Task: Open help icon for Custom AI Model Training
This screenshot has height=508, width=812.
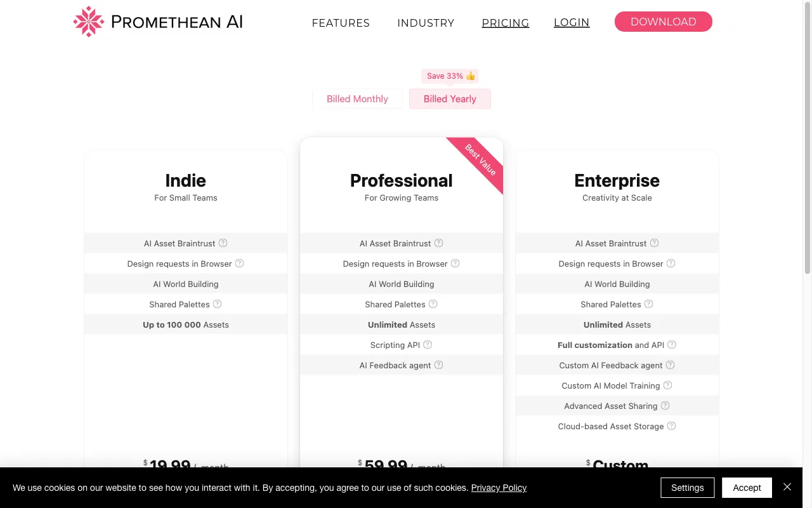Action: [667, 385]
